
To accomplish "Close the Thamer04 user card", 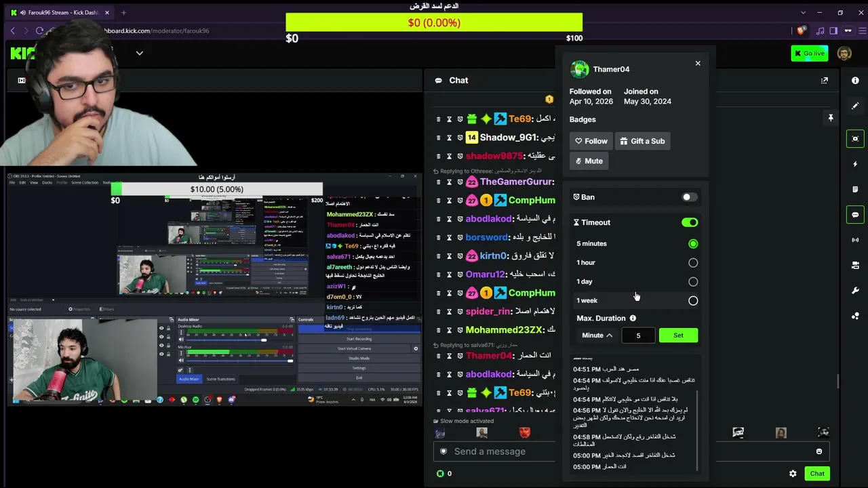I will coord(698,63).
